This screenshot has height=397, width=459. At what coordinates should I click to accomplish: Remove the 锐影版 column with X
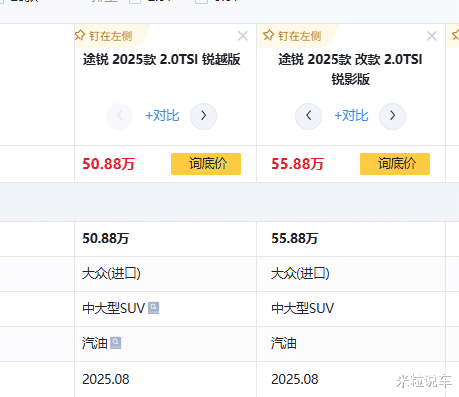click(432, 36)
